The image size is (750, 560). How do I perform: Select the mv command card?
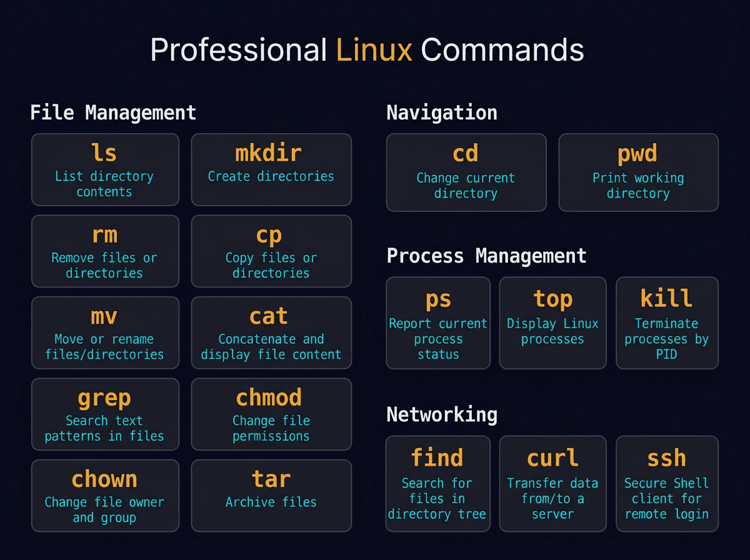click(x=104, y=332)
